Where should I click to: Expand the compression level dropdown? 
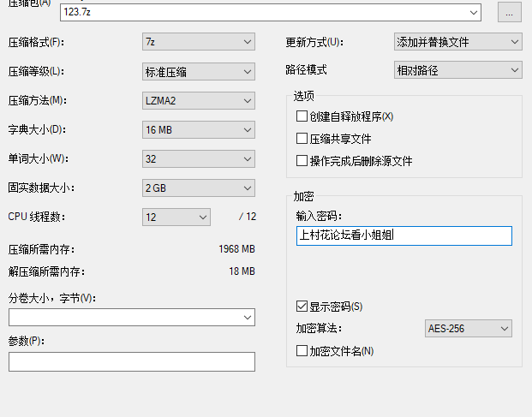[x=198, y=71]
